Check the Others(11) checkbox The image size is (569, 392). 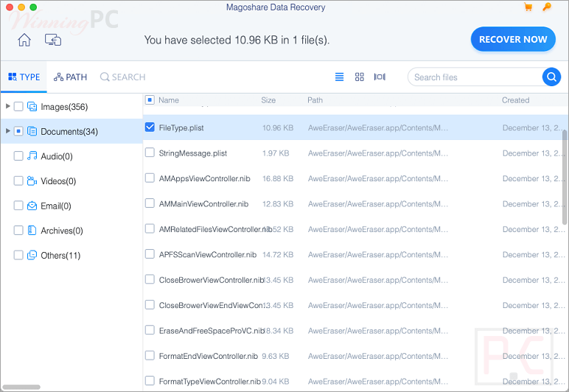(x=18, y=255)
